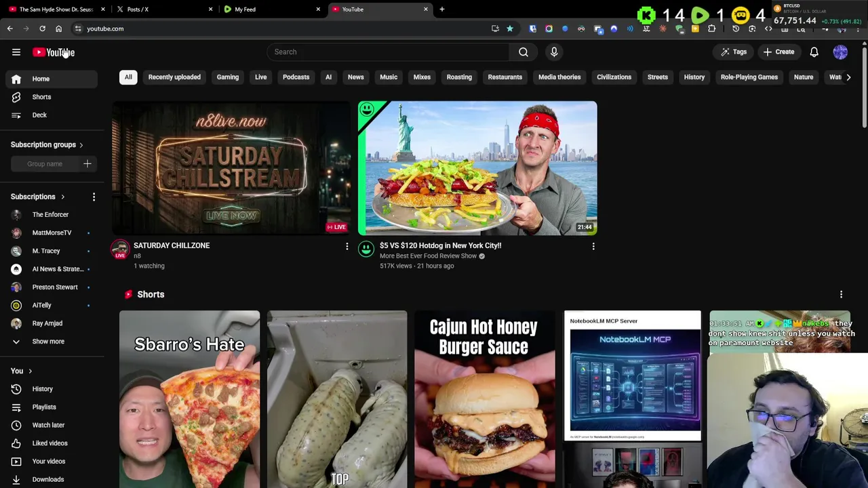This screenshot has width=868, height=488.
Task: Select the Roasting chip
Action: coord(459,77)
